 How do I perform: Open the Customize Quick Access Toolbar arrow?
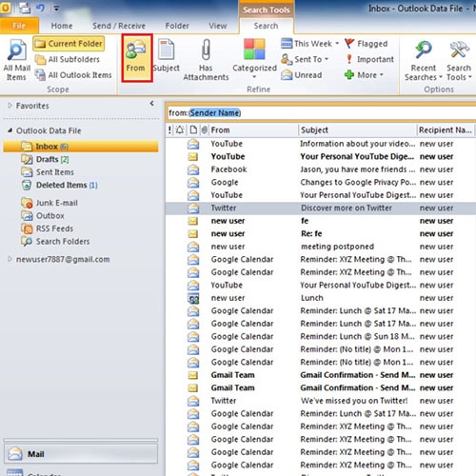click(56, 9)
